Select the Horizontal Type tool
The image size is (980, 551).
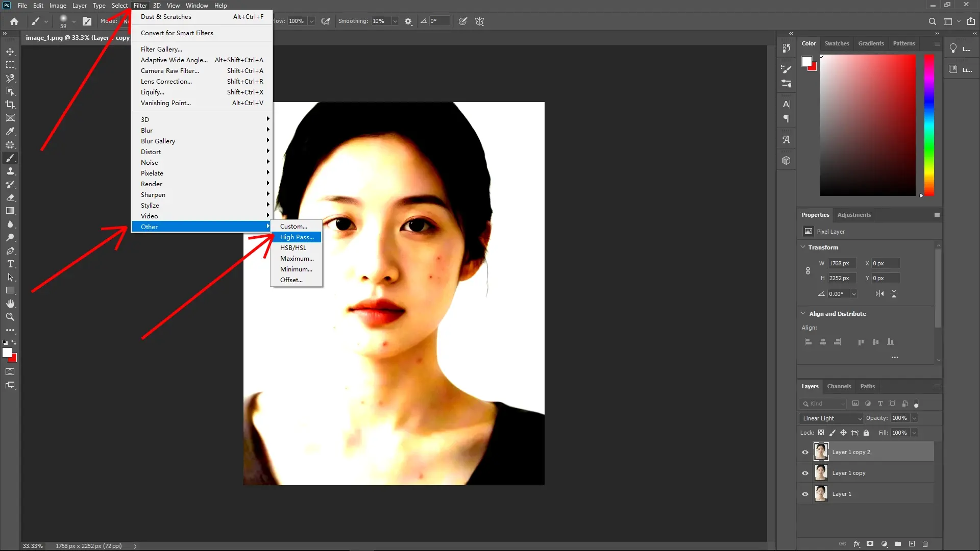(10, 264)
